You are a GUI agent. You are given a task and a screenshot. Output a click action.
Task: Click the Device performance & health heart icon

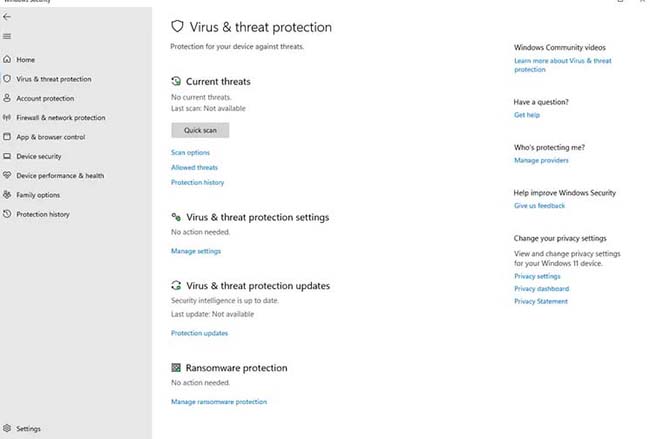[8, 176]
